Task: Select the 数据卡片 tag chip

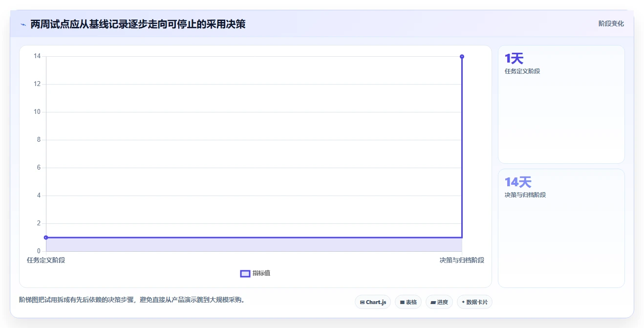Action: pos(474,302)
